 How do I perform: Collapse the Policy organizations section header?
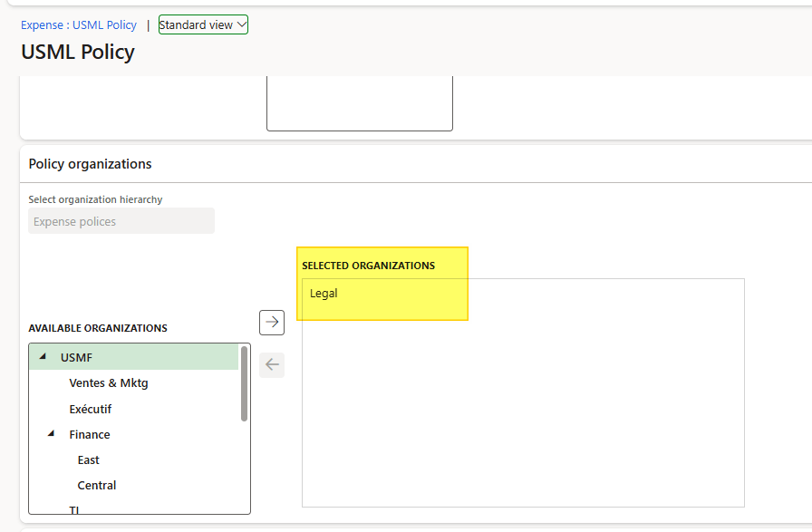point(91,164)
